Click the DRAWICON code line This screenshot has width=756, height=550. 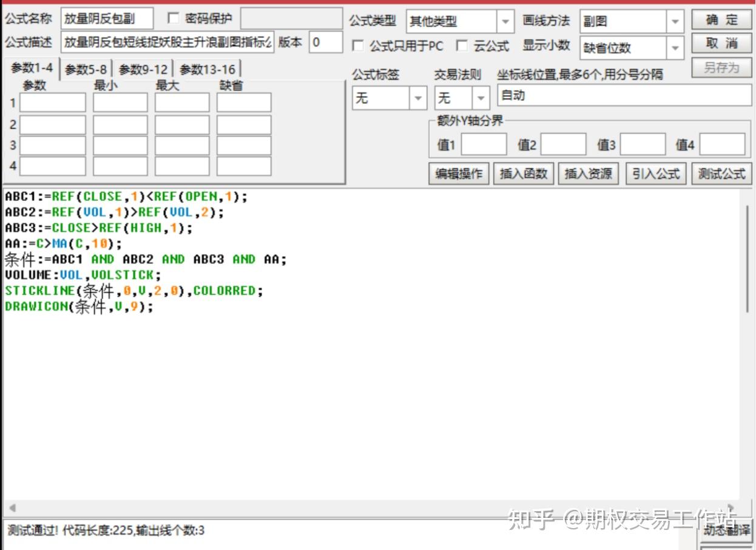tap(79, 307)
